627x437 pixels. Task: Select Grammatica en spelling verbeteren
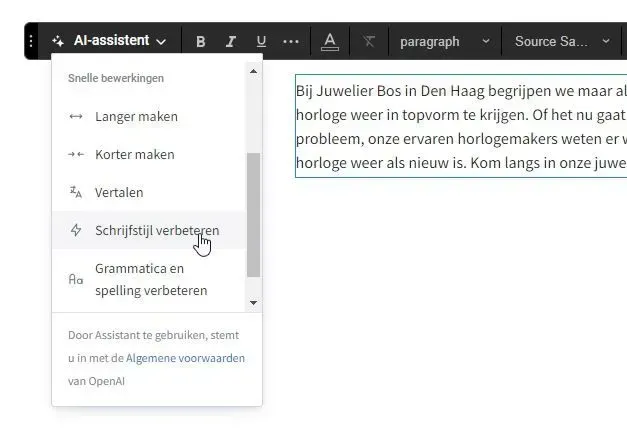(149, 279)
